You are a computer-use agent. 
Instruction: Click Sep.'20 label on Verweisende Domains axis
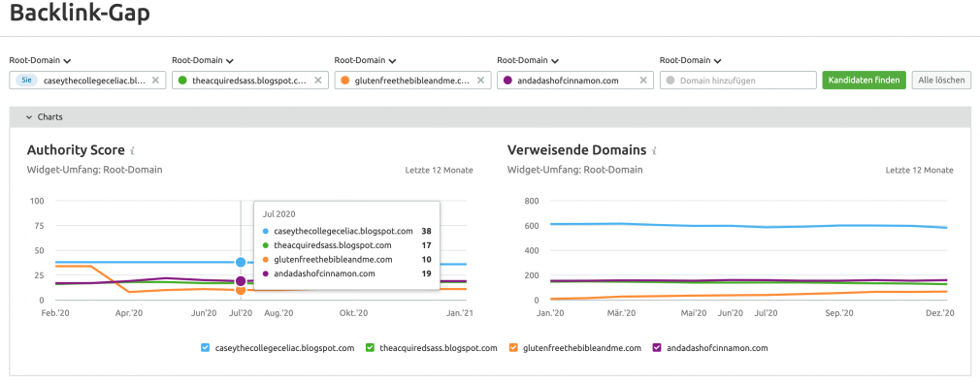838,313
